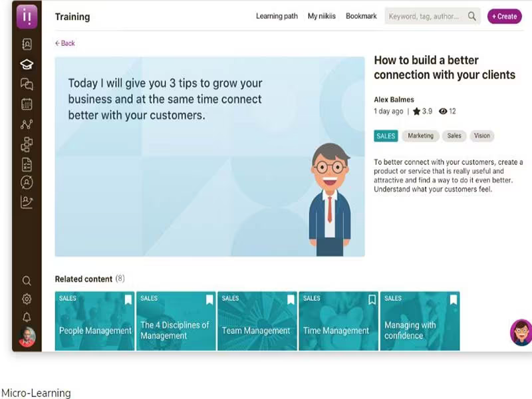532x399 pixels.
Task: Click the notifications bell icon
Action: pyautogui.click(x=27, y=317)
